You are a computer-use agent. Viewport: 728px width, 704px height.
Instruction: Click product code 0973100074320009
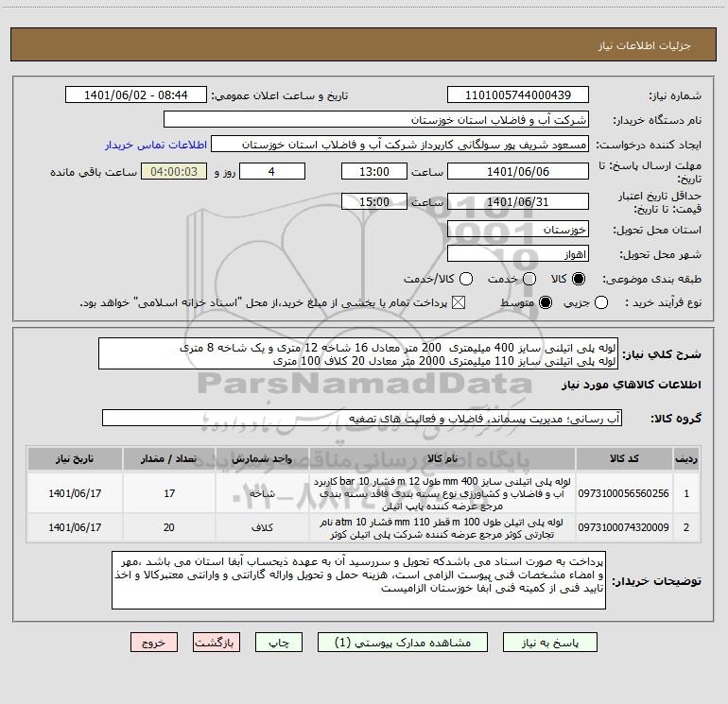point(623,527)
